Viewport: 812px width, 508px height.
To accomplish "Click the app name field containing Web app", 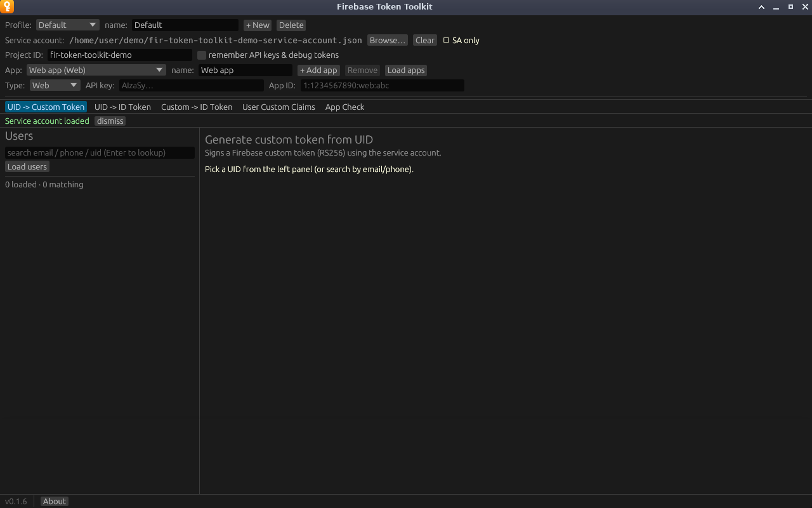I will 246,70.
